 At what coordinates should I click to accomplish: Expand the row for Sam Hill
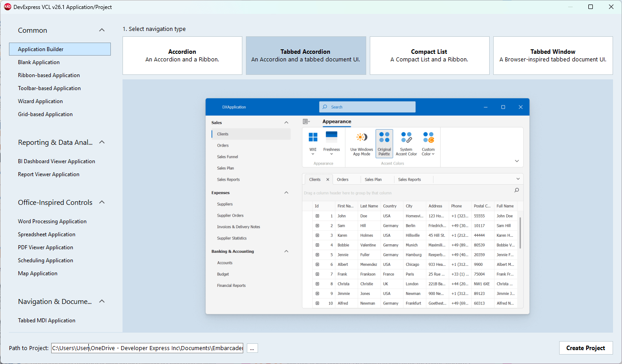317,225
